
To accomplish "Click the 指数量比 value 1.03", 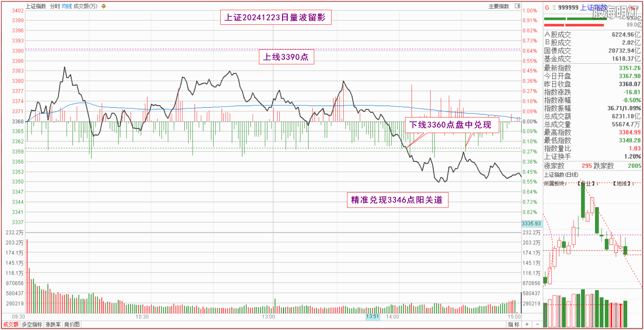I will [635, 149].
